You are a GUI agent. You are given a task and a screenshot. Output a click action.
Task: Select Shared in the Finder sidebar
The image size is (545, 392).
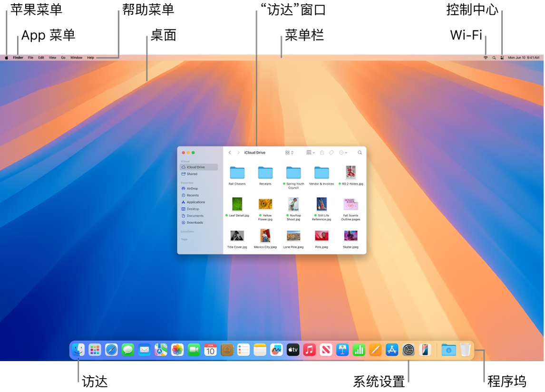tap(199, 174)
